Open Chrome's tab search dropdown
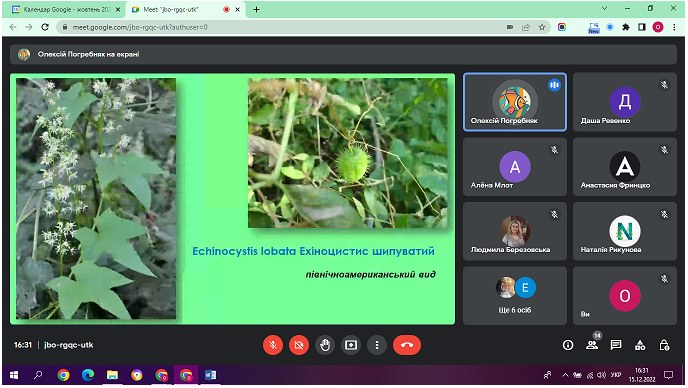 coord(604,8)
